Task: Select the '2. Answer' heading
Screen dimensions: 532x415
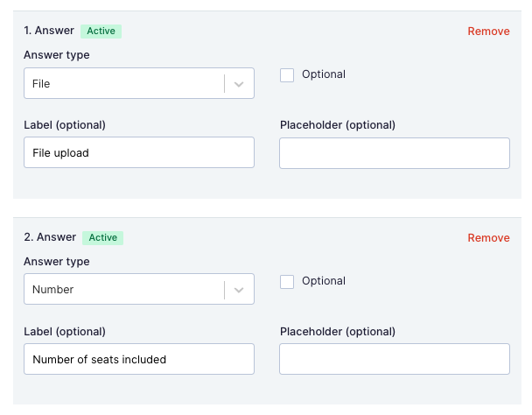Action: [x=50, y=237]
